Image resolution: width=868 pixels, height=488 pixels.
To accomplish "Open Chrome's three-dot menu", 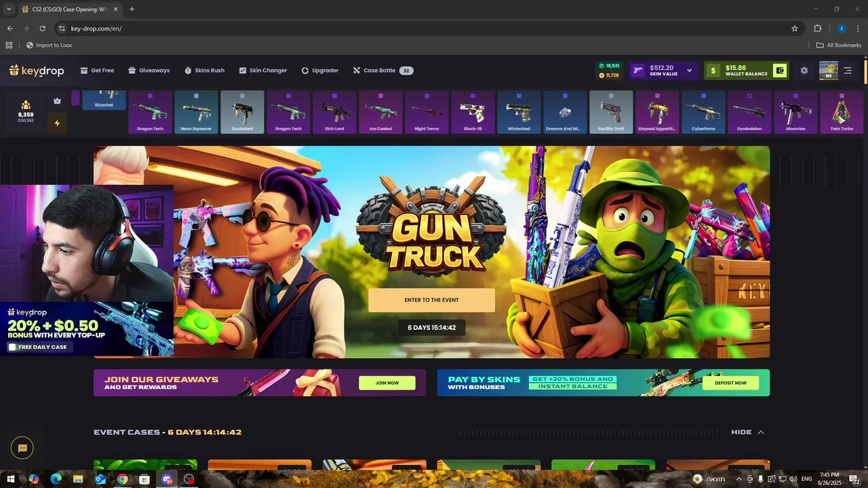I will point(859,28).
